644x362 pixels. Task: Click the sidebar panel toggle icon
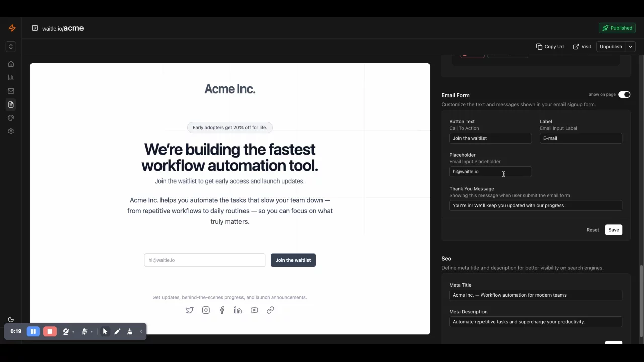(35, 28)
